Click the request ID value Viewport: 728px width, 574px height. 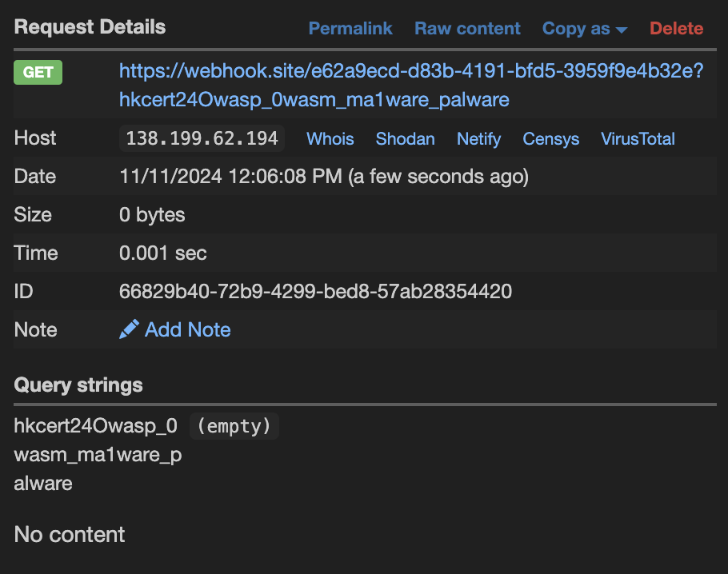(315, 292)
